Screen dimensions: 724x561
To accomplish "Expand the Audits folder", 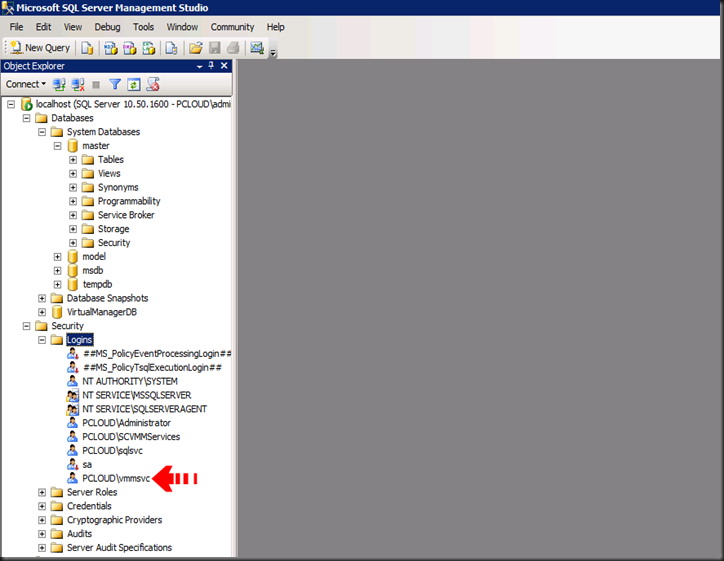I will tap(42, 534).
